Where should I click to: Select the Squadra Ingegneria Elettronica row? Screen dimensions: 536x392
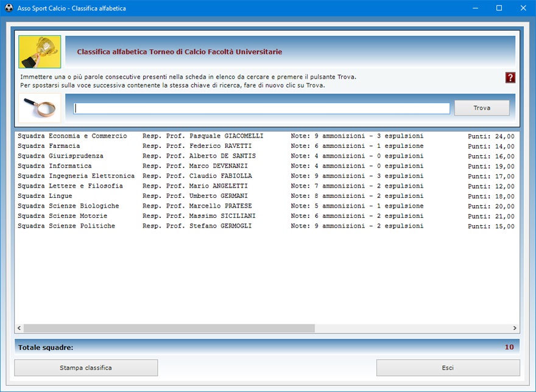[x=266, y=176]
